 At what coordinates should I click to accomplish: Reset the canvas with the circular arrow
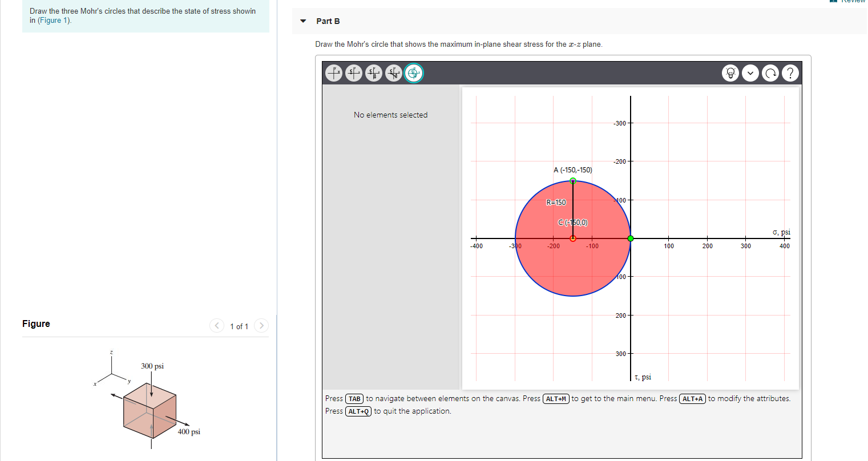pos(770,73)
